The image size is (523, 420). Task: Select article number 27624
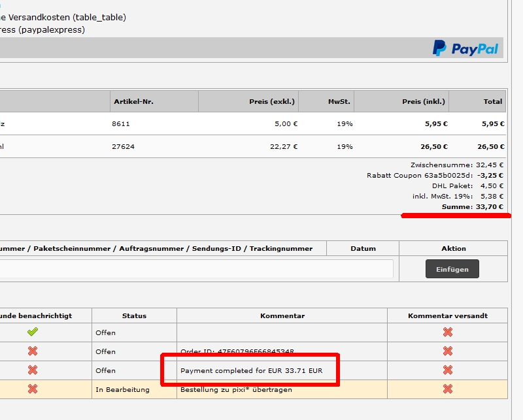point(123,147)
